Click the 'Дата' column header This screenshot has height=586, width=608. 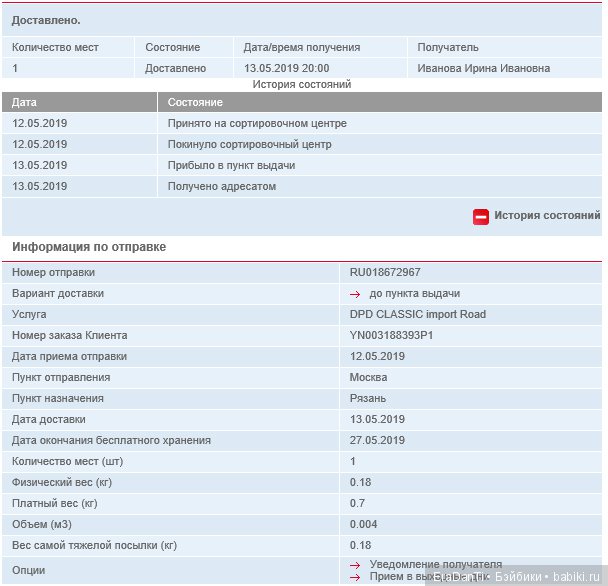tap(25, 103)
